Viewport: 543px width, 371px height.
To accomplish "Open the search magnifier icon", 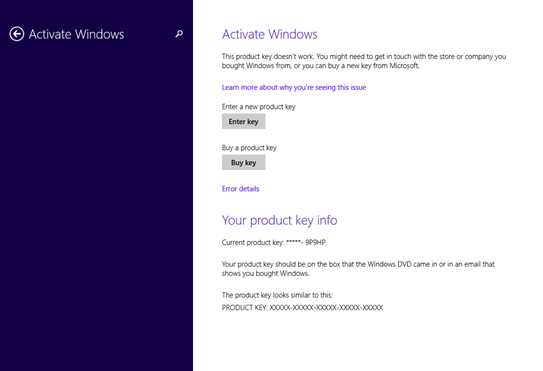I will 179,34.
